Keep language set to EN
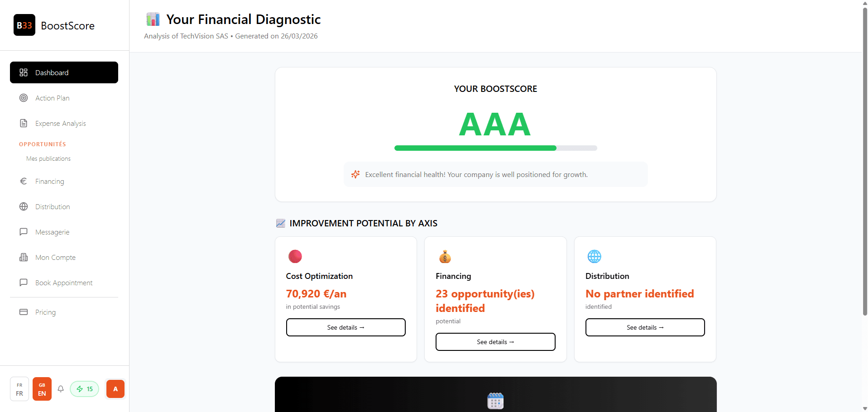 coord(42,389)
